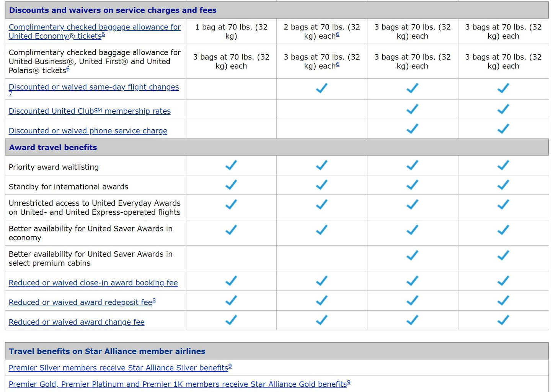Open Discounted United Club membership rates link

[90, 111]
